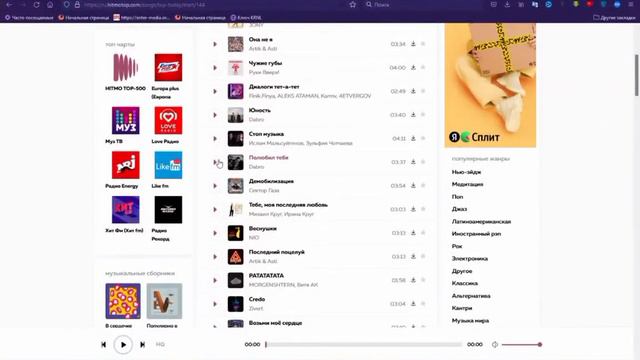Play the track Чужие губы

(215, 68)
